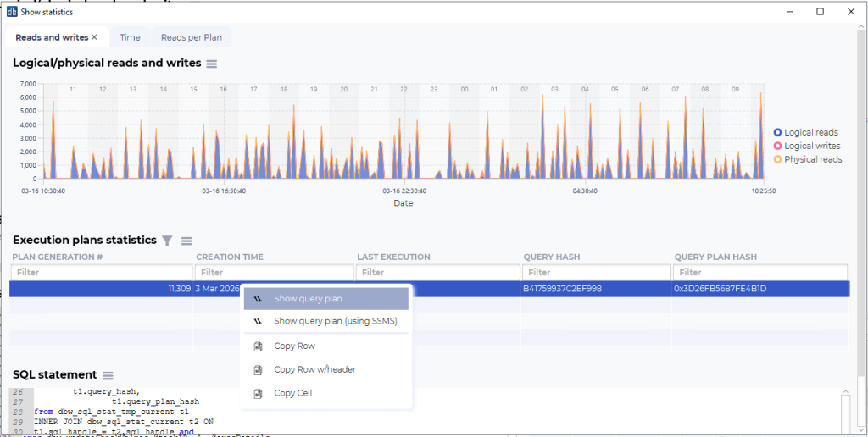This screenshot has height=437, width=868.
Task: Click the Query Plan Hash filter field
Action: [760, 273]
